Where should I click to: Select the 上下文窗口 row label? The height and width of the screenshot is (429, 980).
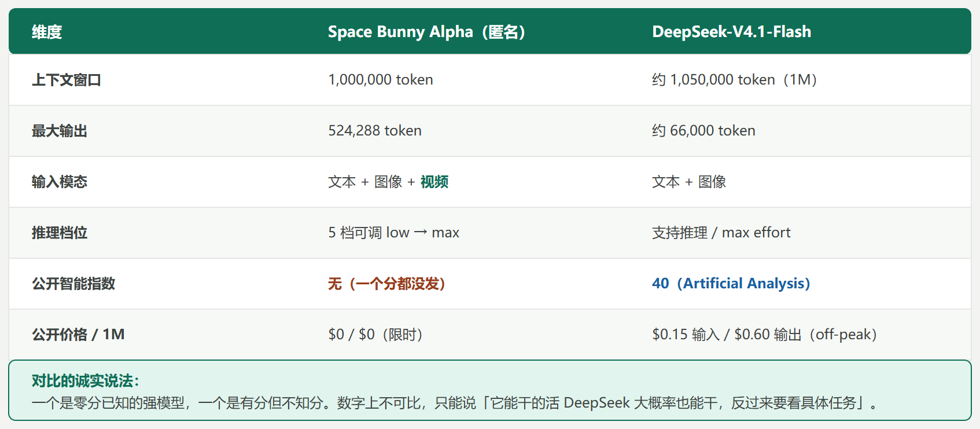[x=67, y=80]
